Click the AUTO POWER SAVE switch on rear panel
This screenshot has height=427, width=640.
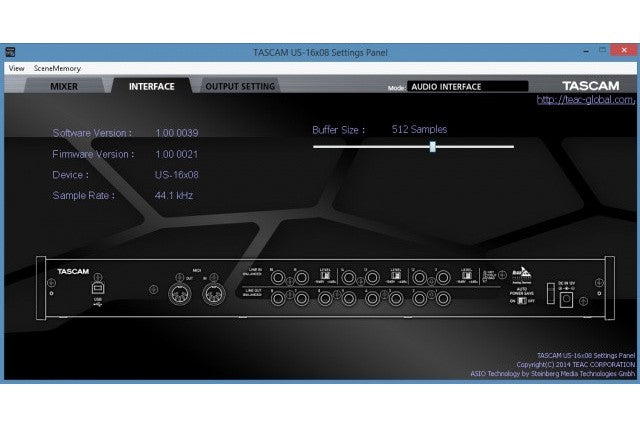tap(522, 301)
